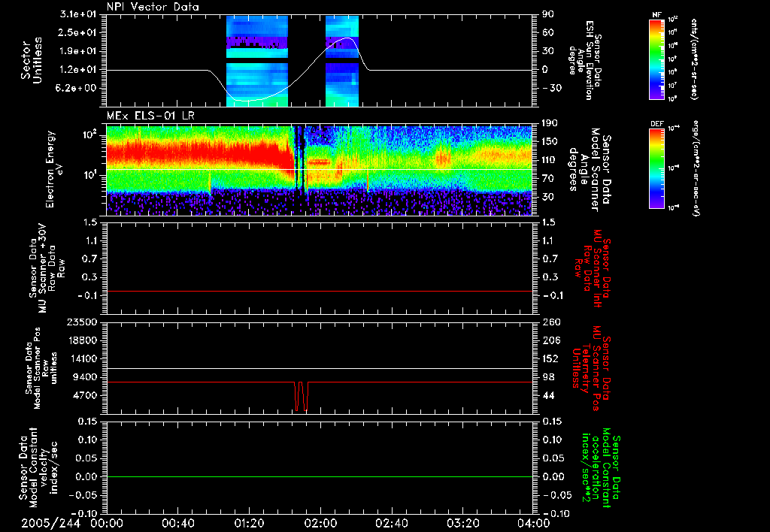Click the MU Scanner +30V Raw Data label
Viewport: 770px width, 532px height.
[47, 268]
